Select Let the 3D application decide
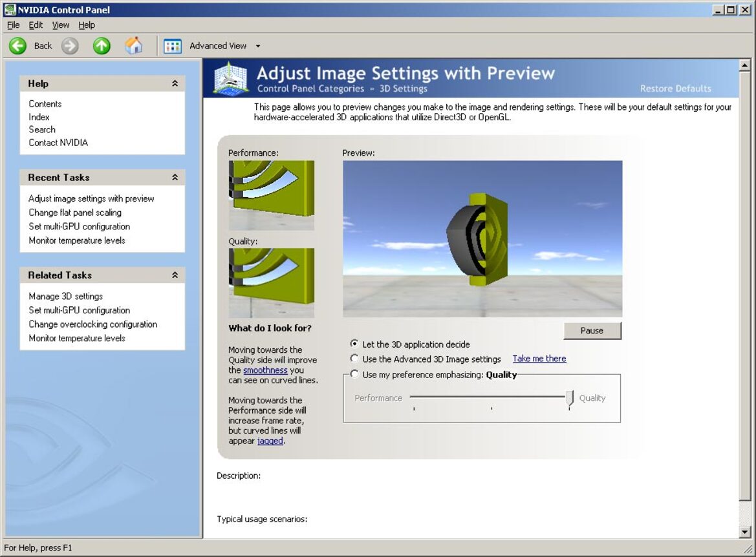 pyautogui.click(x=354, y=344)
